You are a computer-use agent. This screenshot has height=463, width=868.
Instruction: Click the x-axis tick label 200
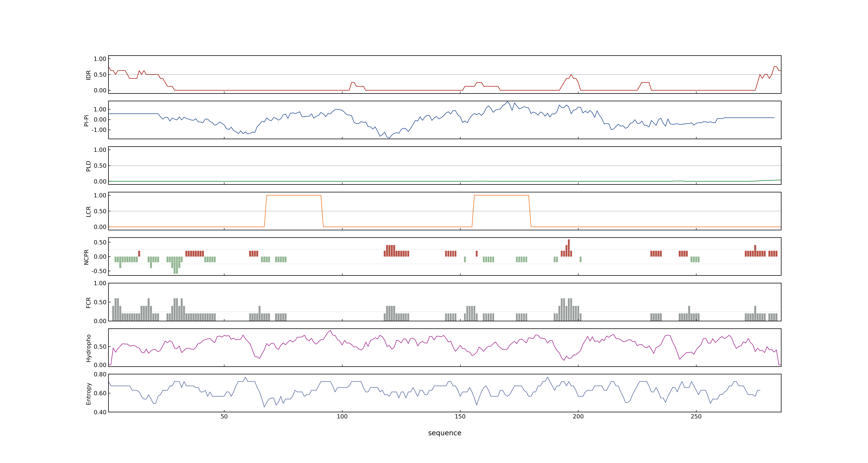tap(578, 416)
